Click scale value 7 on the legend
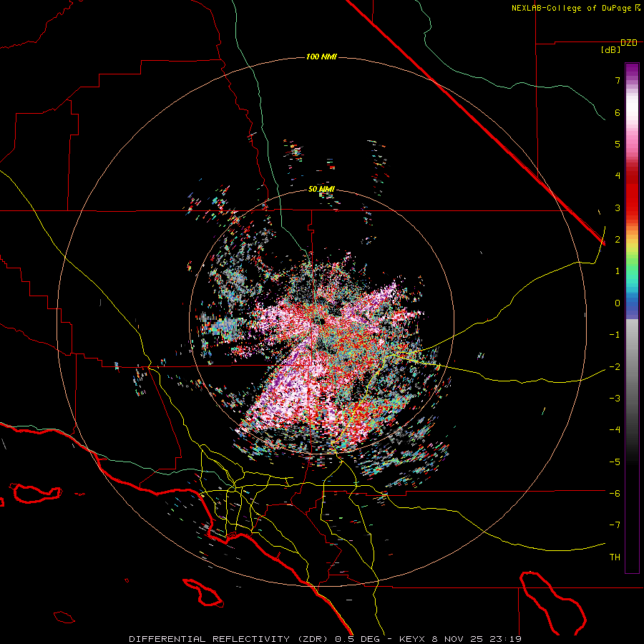 618,80
